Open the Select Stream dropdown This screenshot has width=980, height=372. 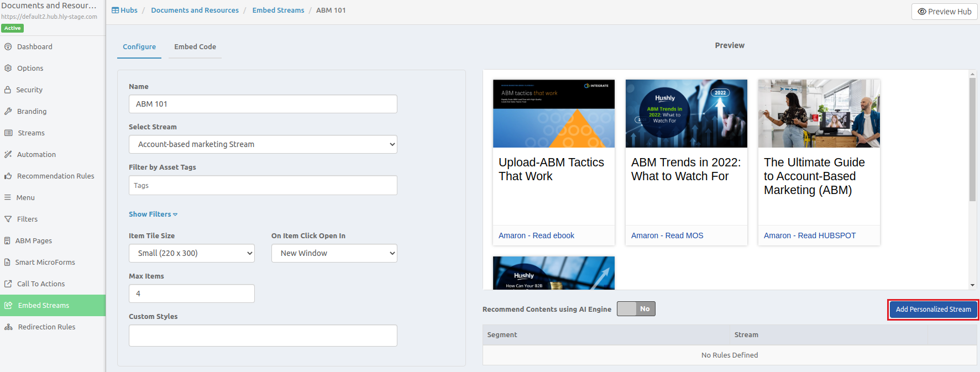263,144
